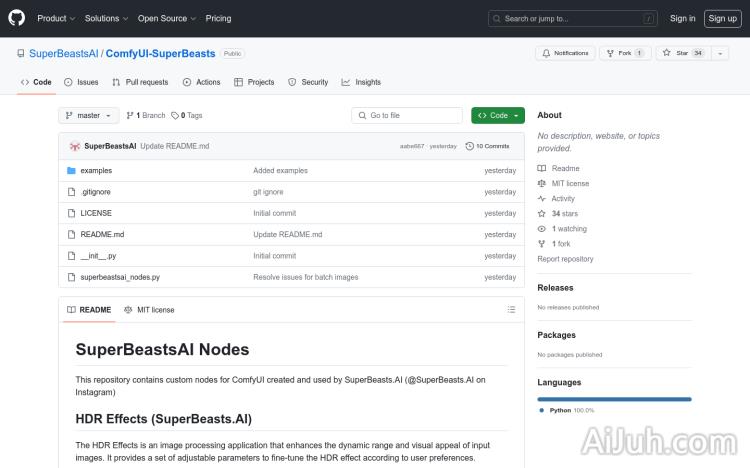
Task: Open the Report repository link
Action: (565, 259)
